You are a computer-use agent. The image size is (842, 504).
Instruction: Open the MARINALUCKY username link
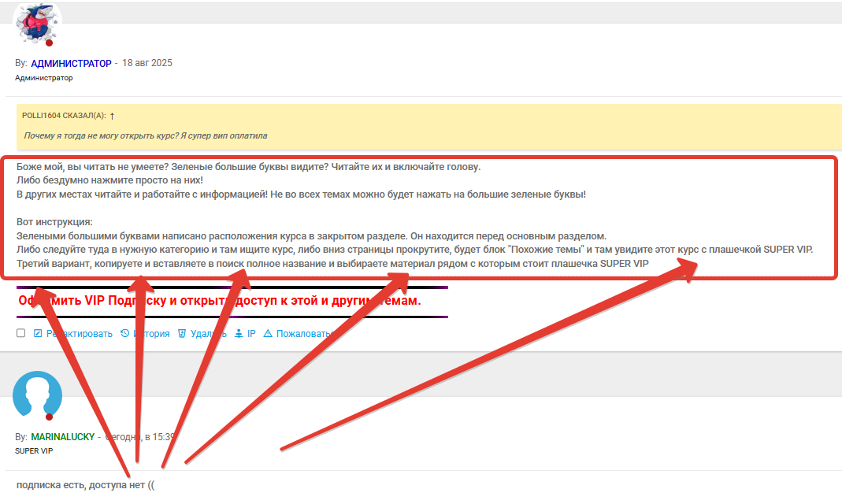tap(63, 437)
